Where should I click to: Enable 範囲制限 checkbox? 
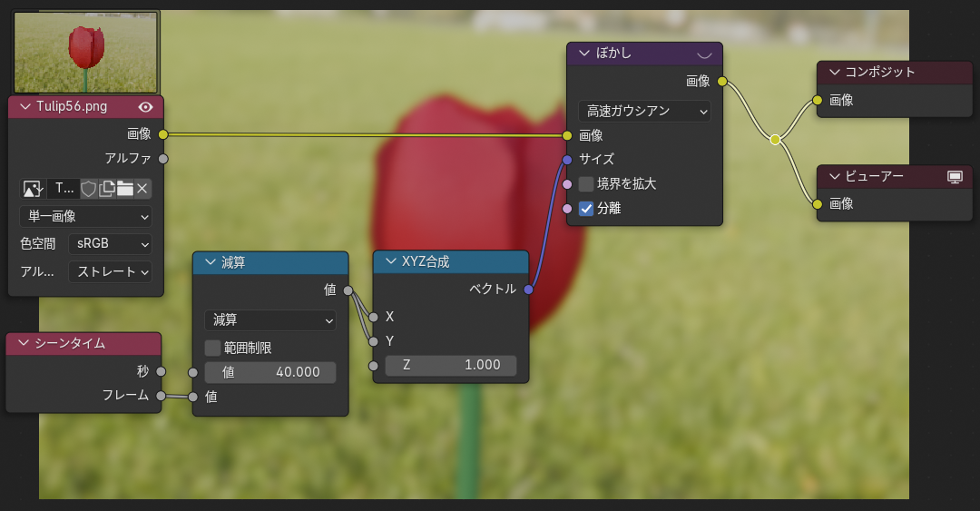pyautogui.click(x=212, y=348)
